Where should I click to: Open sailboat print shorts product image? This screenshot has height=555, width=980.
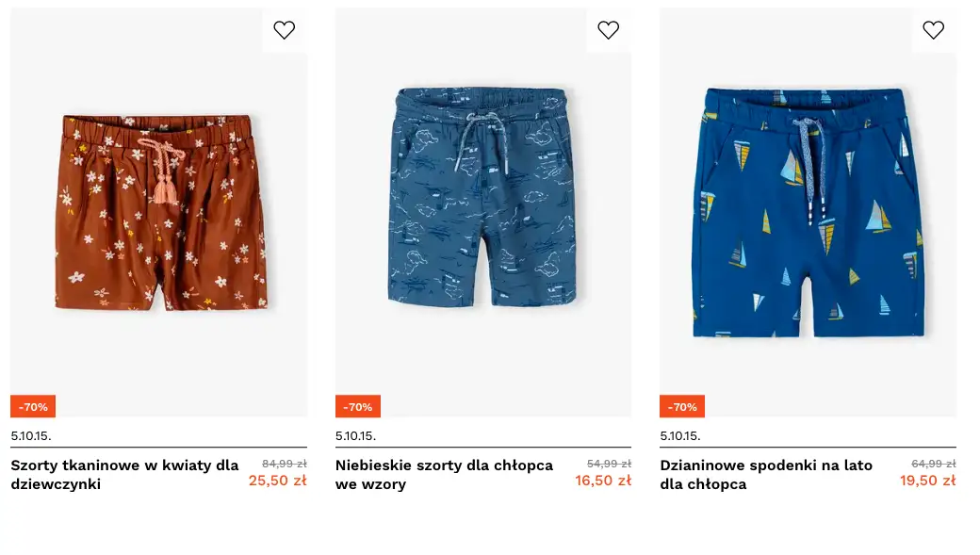click(808, 212)
